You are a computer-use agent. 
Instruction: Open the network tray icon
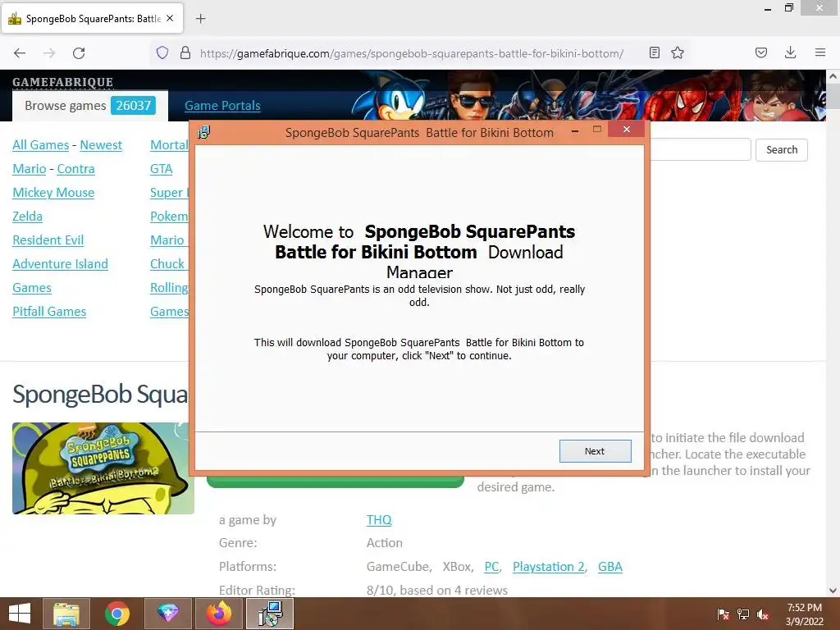(x=743, y=614)
